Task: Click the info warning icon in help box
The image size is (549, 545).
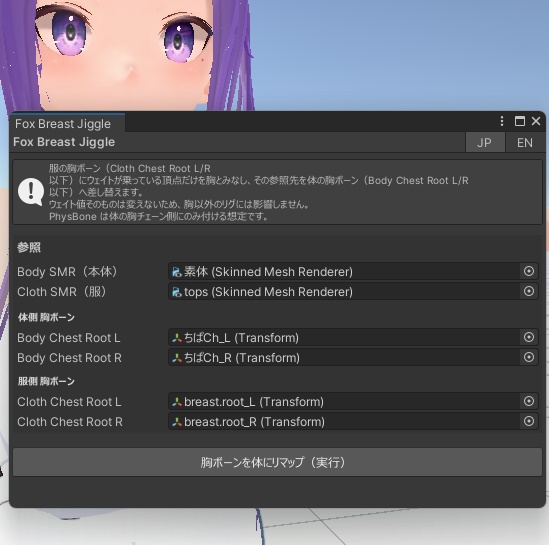Action: (x=31, y=192)
